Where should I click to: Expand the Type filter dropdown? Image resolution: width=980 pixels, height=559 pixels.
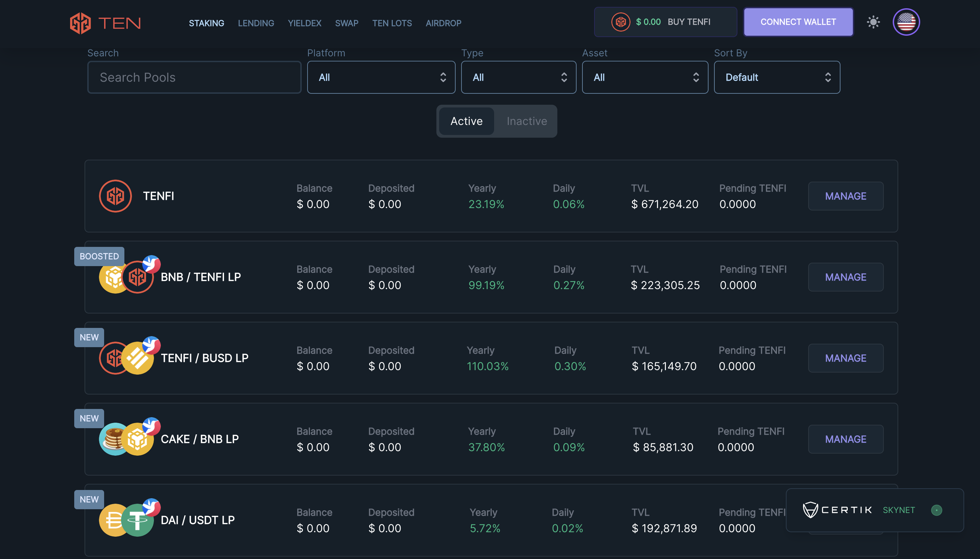(x=518, y=77)
